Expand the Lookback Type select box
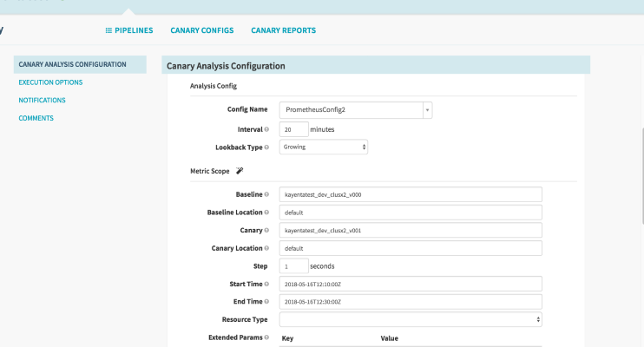Viewport: 644px width, 347px height. pos(324,147)
